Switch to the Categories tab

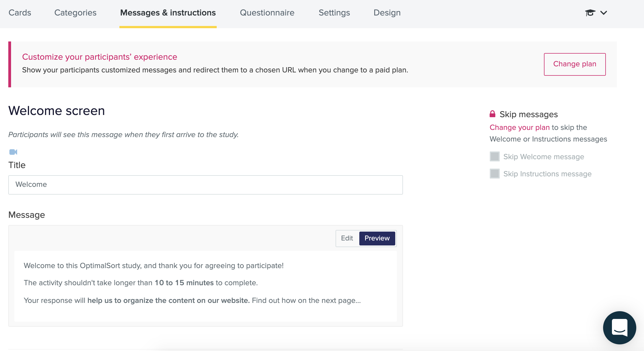(x=75, y=12)
